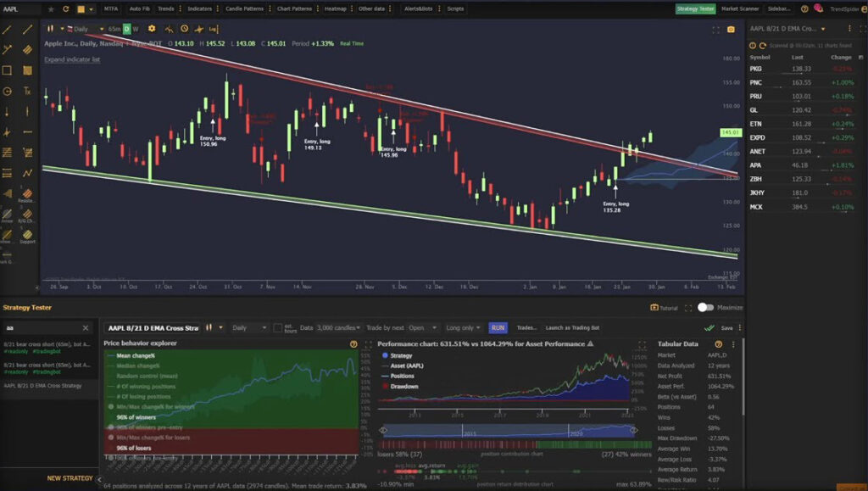Select the circle drawing tool
The width and height of the screenshot is (868, 491).
point(7,92)
